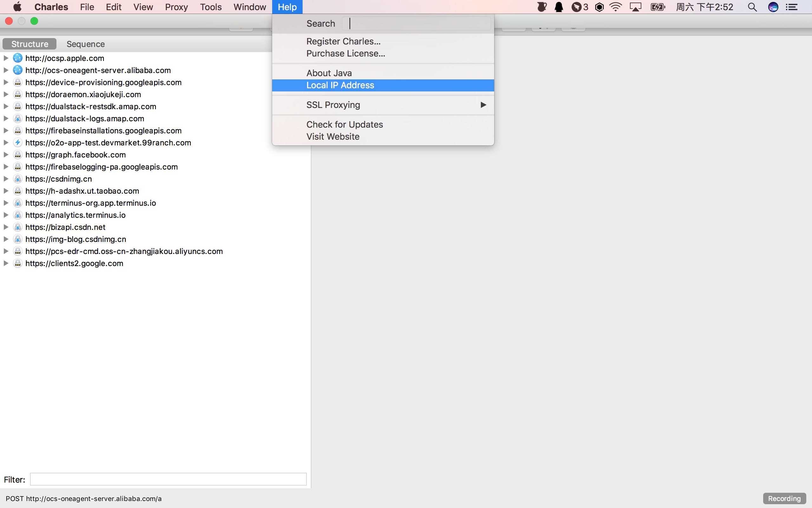Open the File menu
812x508 pixels.
point(87,7)
